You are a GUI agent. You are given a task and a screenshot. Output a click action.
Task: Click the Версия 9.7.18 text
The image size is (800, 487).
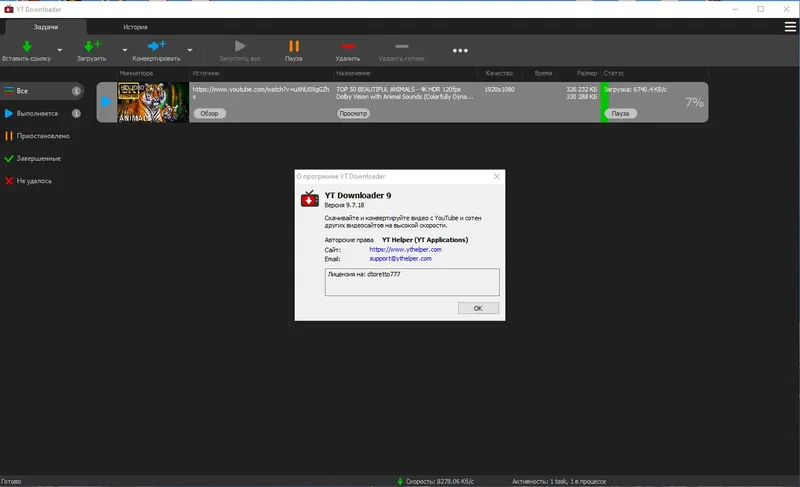[344, 205]
